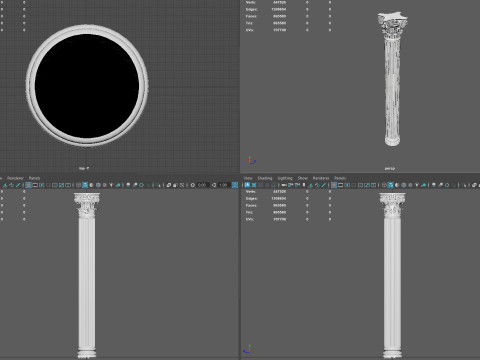
Task: Click the 'persp' camera label
Action: (390, 168)
